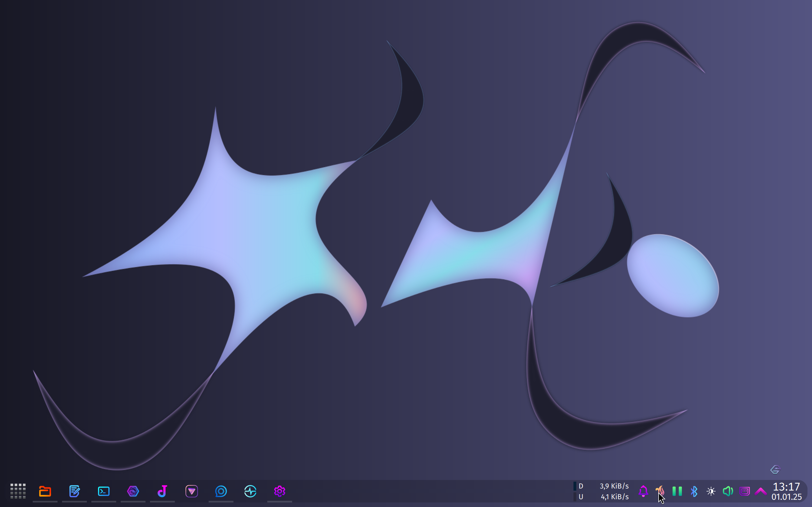Screen dimensions: 812x507
Task: Open the green volume speaker icon
Action: click(727, 491)
